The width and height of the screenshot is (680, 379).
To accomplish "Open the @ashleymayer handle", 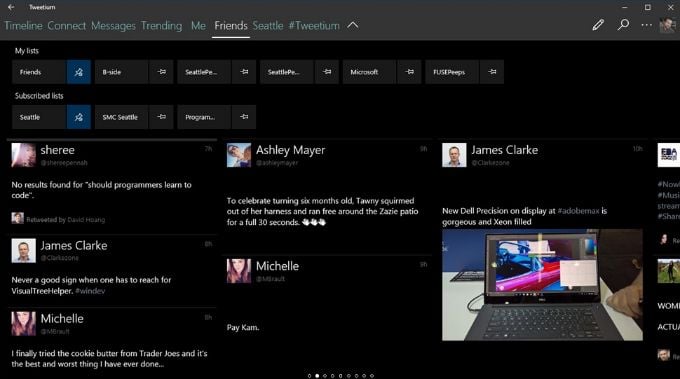I will click(277, 163).
